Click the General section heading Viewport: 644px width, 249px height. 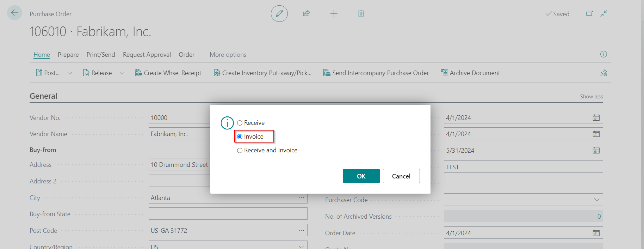43,96
